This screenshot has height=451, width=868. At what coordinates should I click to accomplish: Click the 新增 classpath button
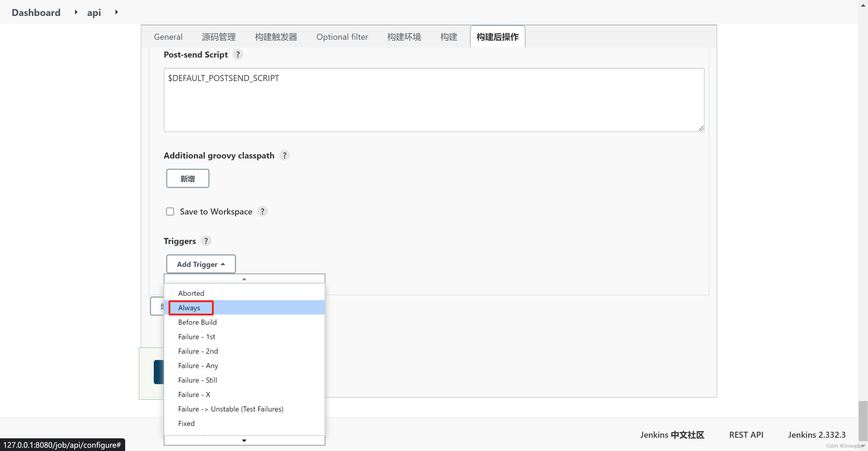(188, 179)
